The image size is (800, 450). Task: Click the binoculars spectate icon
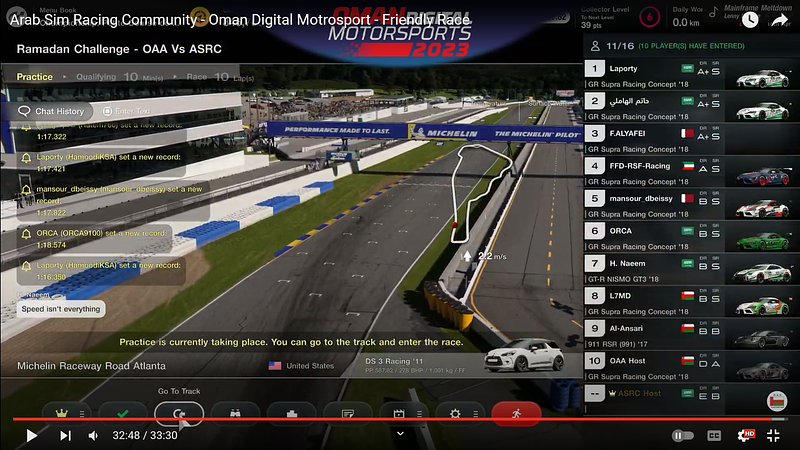(x=235, y=414)
